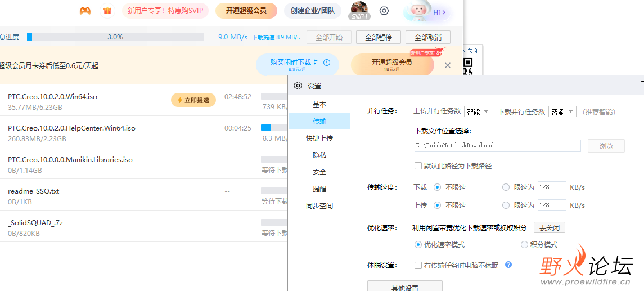Click the 9.0 MB/s total speed text

(x=233, y=37)
